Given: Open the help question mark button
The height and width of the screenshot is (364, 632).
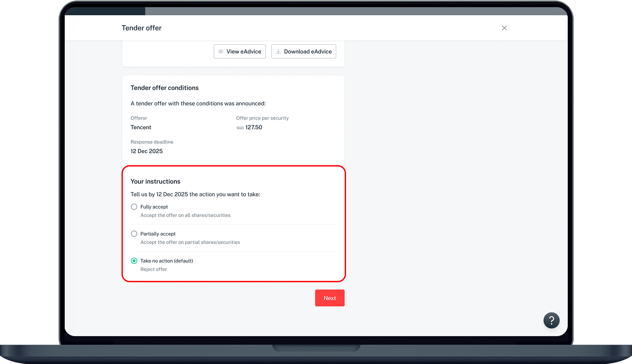Looking at the screenshot, I should (551, 320).
